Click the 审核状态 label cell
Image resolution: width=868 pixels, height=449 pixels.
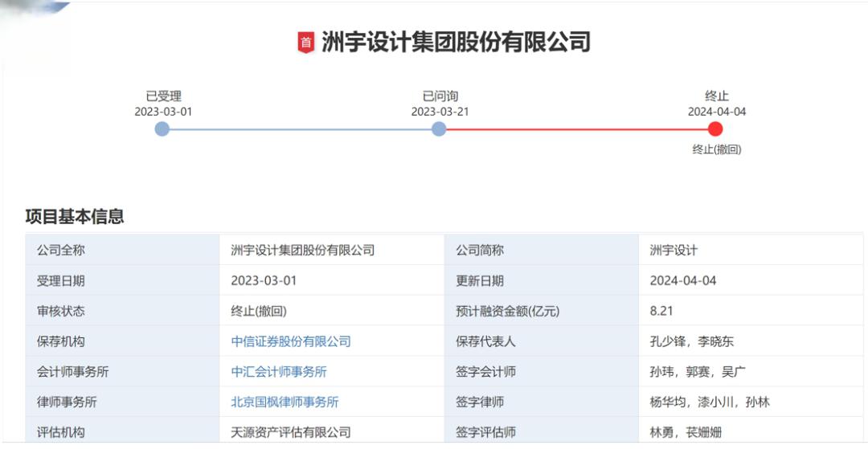[122, 311]
